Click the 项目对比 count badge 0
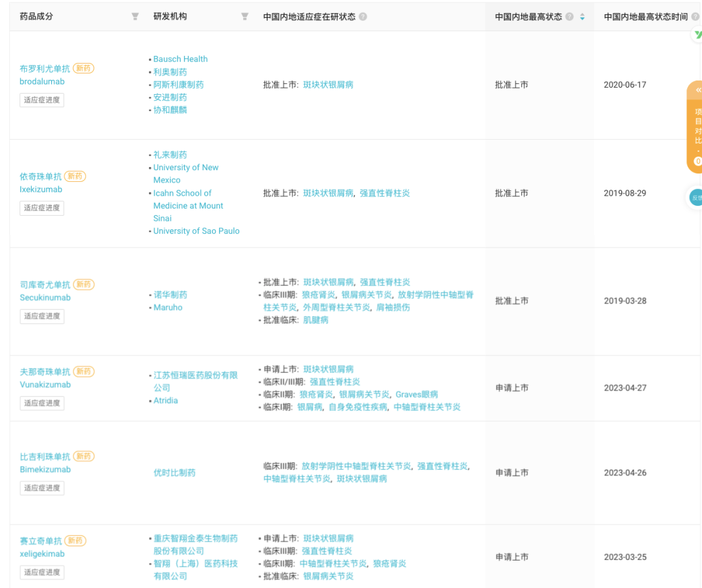 (x=697, y=161)
